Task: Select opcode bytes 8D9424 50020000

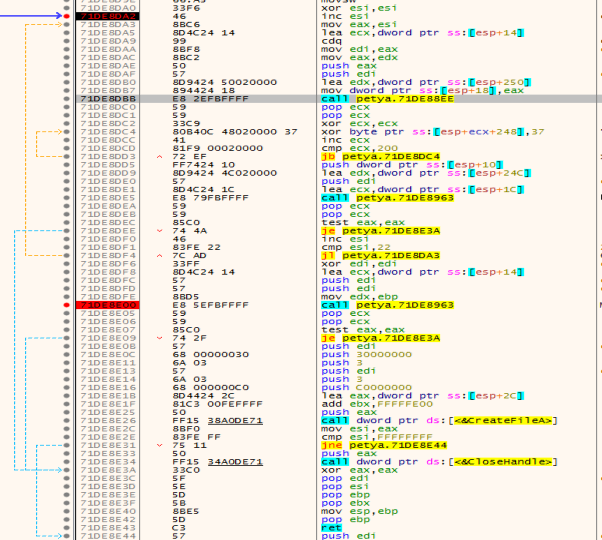Action: coord(225,83)
